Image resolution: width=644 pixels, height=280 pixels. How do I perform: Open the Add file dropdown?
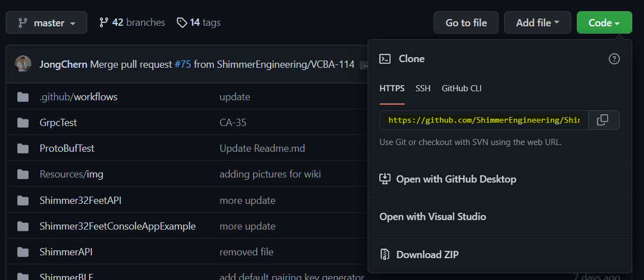click(538, 22)
